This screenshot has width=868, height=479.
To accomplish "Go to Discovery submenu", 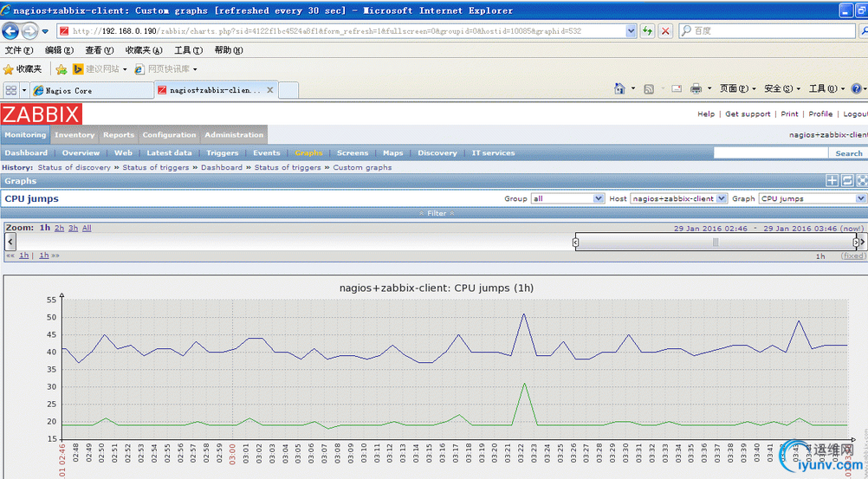I will pyautogui.click(x=437, y=152).
